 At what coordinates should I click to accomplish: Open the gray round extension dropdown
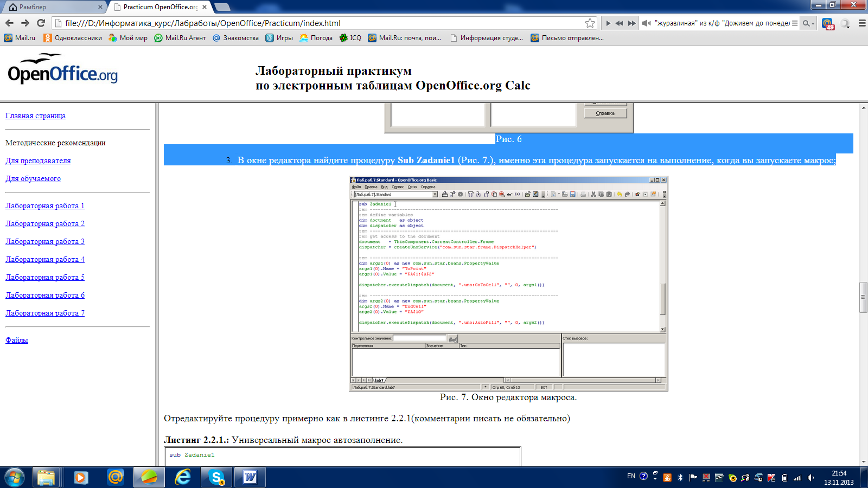[x=845, y=23]
